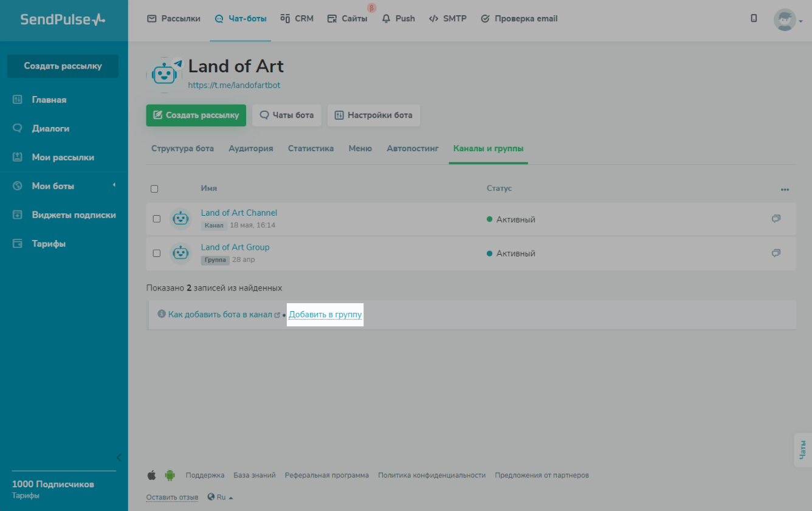Open chat icon for Land of Art Group
The width and height of the screenshot is (812, 511).
coord(776,253)
